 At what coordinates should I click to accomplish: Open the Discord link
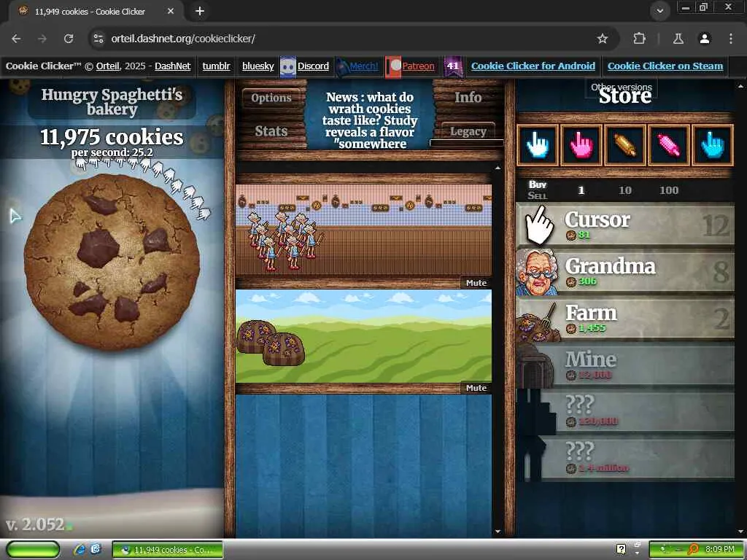(x=313, y=66)
